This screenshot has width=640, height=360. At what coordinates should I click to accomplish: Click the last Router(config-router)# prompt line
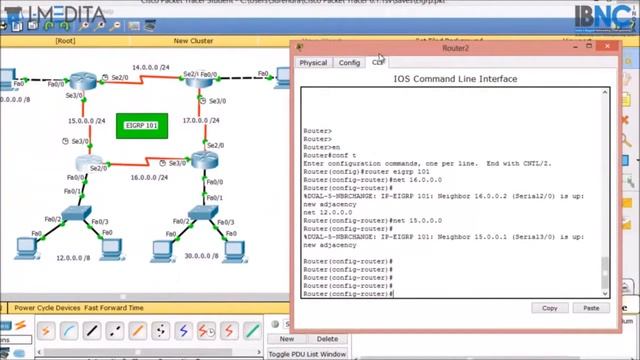348,294
